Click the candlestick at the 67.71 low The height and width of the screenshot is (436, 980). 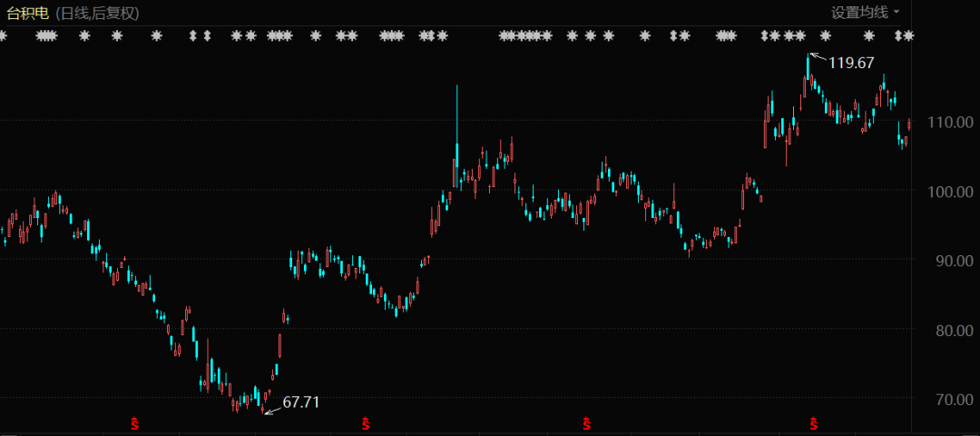[x=264, y=409]
